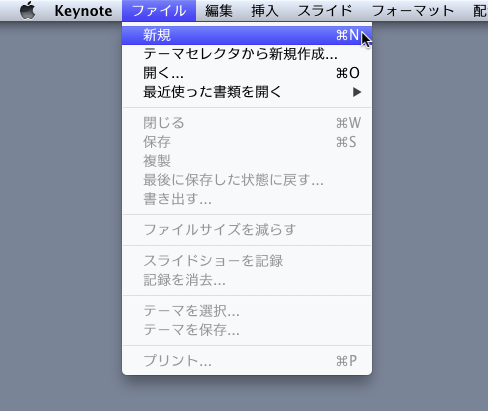Open the Keynote application menu
The width and height of the screenshot is (488, 411).
coord(83,11)
